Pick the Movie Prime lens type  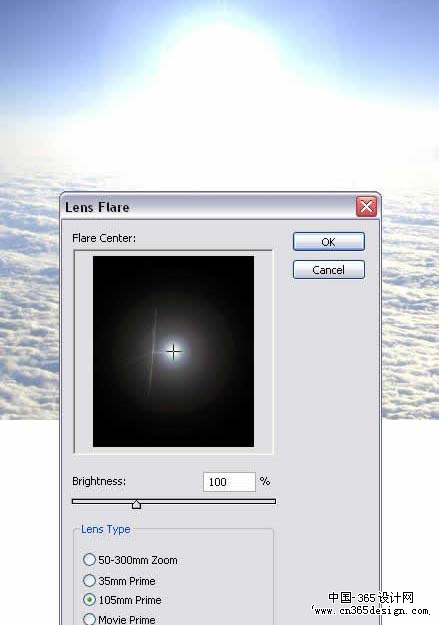(89, 619)
